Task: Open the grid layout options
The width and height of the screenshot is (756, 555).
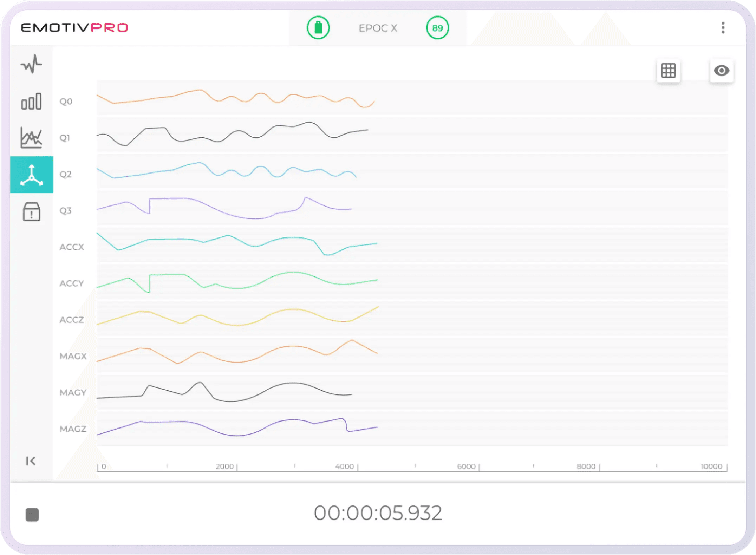Action: (668, 71)
